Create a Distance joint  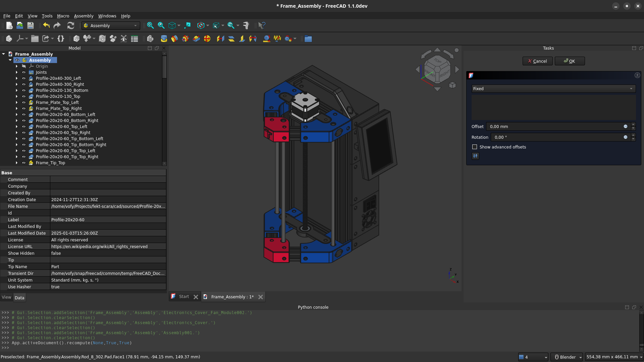coord(220,39)
